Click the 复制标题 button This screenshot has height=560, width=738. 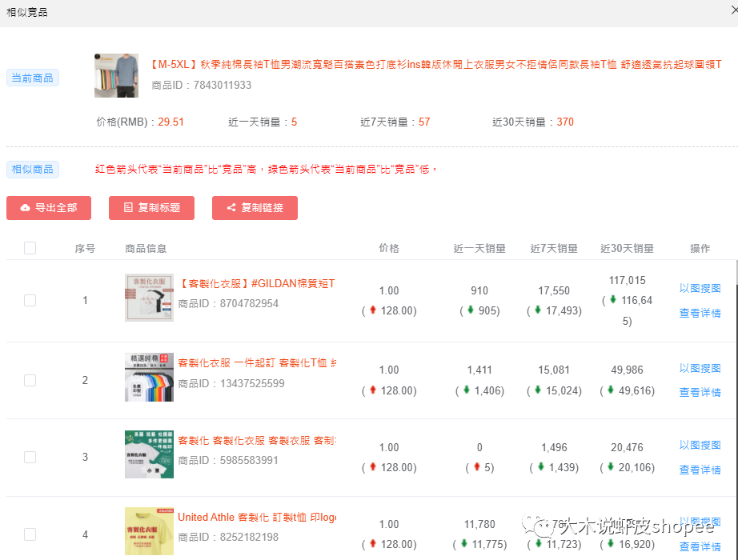click(151, 208)
